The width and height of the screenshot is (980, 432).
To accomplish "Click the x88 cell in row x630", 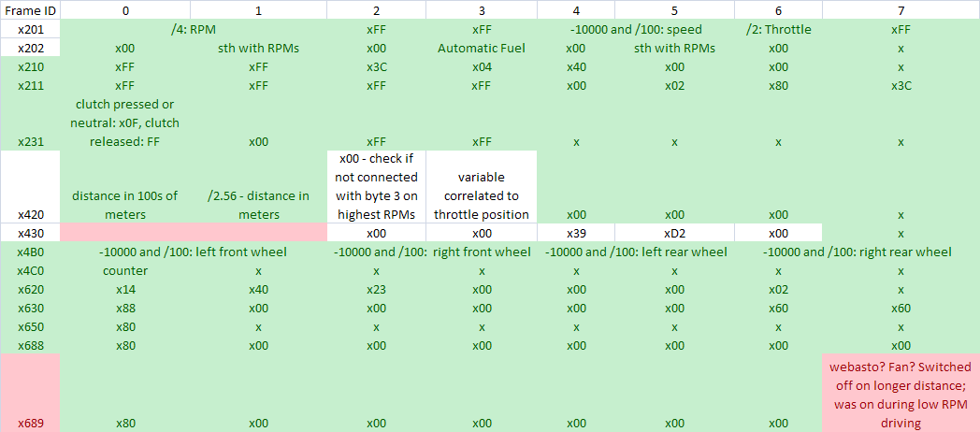I will tap(125, 308).
